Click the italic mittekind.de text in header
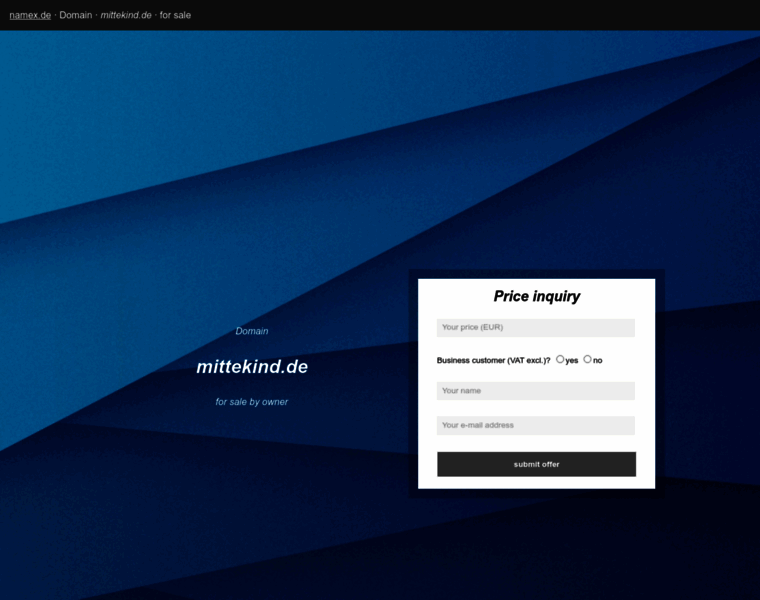 point(126,15)
